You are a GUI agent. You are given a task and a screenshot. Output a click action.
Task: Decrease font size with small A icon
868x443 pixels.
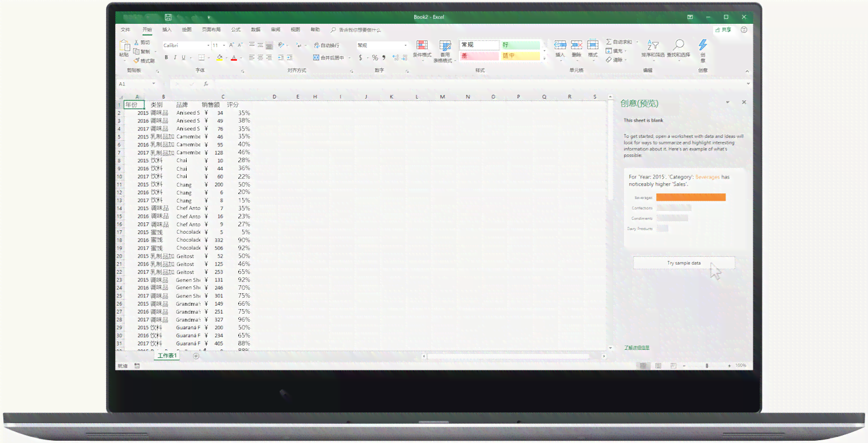[241, 45]
